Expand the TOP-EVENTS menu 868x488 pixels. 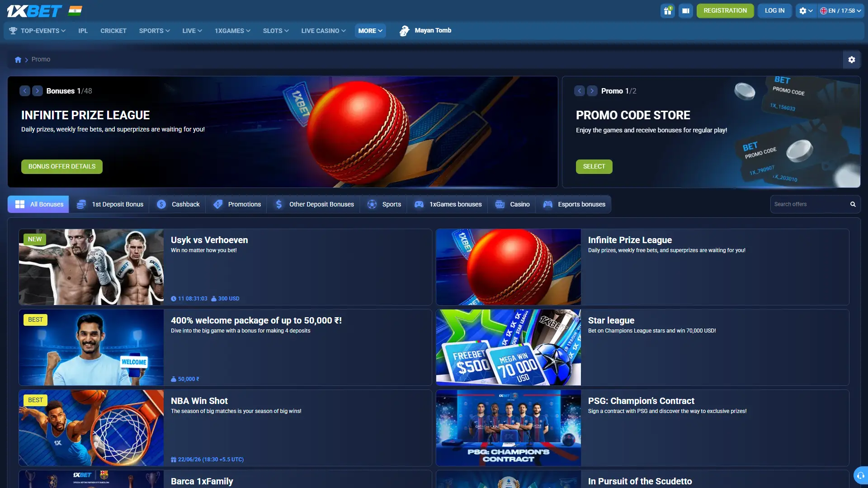[38, 31]
